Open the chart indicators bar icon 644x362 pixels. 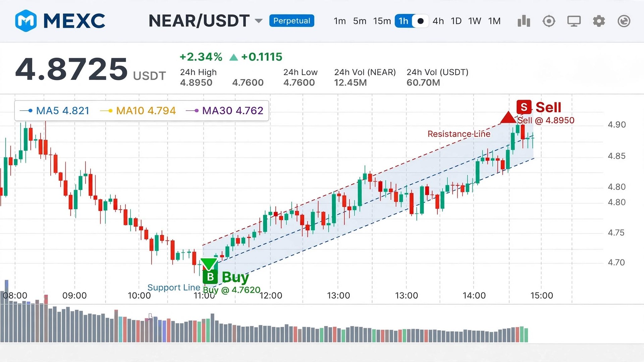click(524, 21)
